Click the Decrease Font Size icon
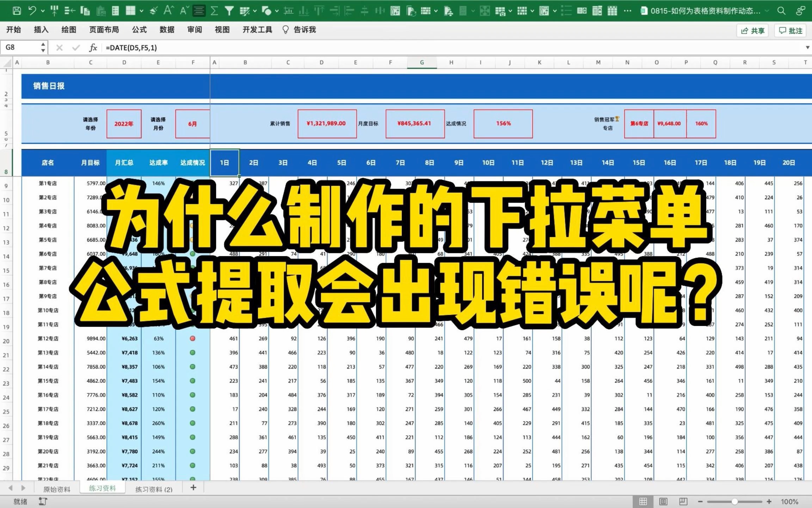The image size is (812, 508). click(184, 11)
